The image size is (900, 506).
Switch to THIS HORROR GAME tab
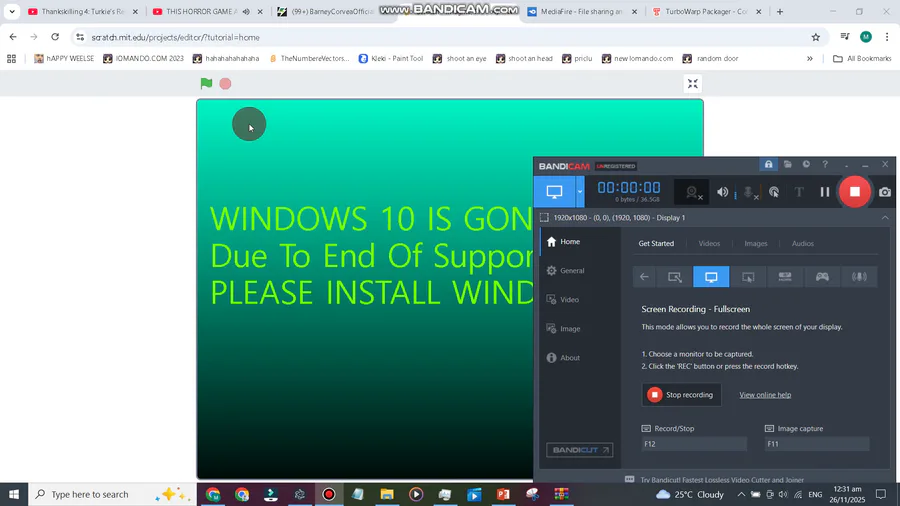point(200,11)
